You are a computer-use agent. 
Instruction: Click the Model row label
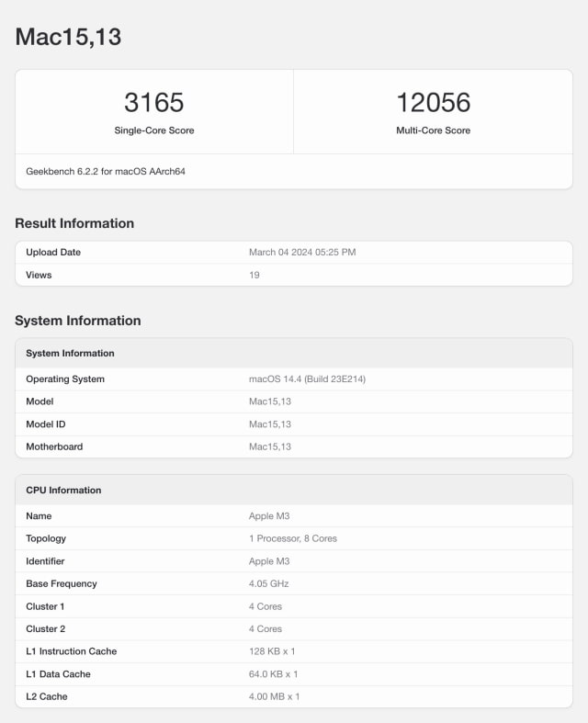[40, 401]
